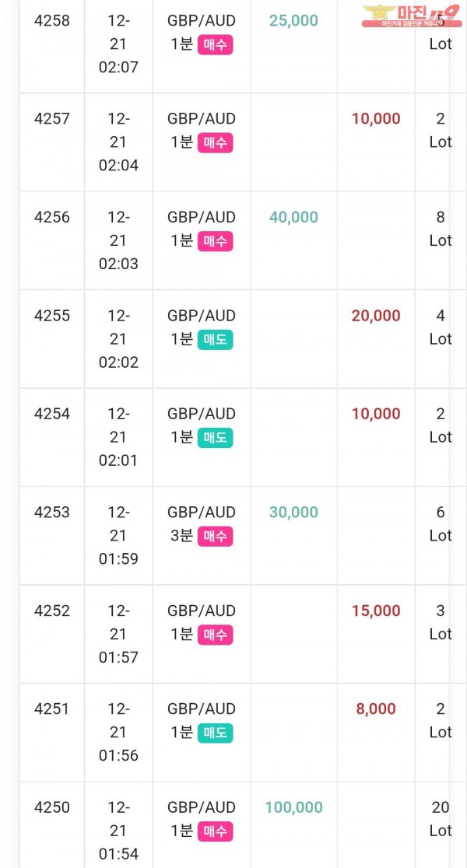Select the 매도 badge in row 4254

click(x=215, y=438)
